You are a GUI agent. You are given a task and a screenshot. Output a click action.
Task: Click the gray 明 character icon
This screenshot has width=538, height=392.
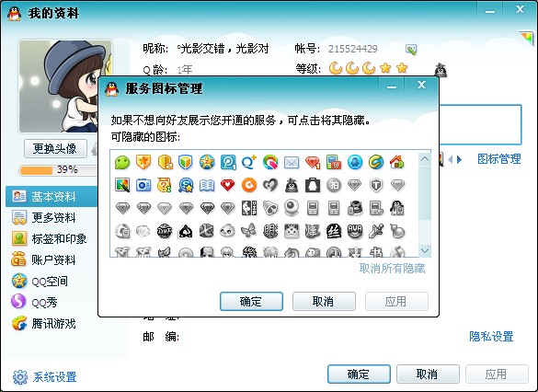pos(270,231)
